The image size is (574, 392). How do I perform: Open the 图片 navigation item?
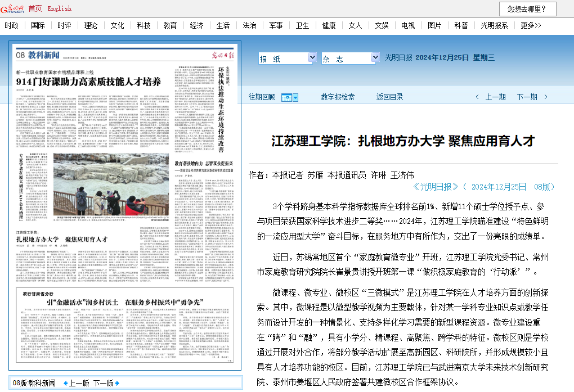coord(434,25)
